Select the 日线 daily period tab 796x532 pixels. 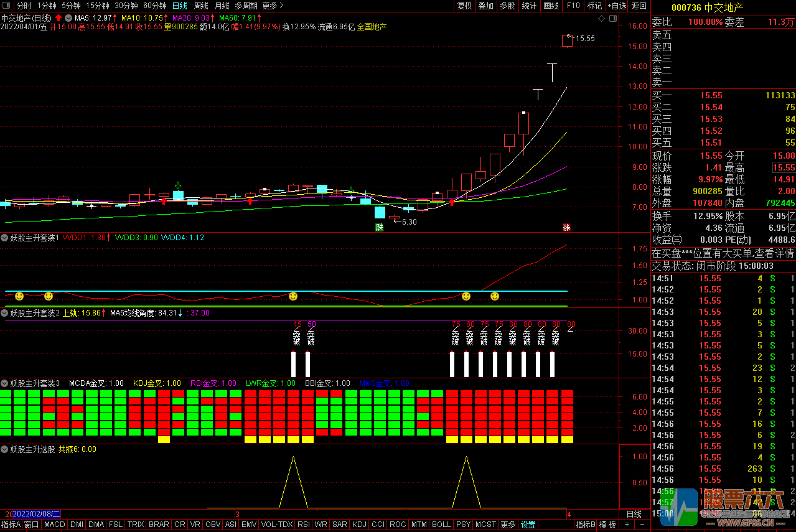(179, 6)
